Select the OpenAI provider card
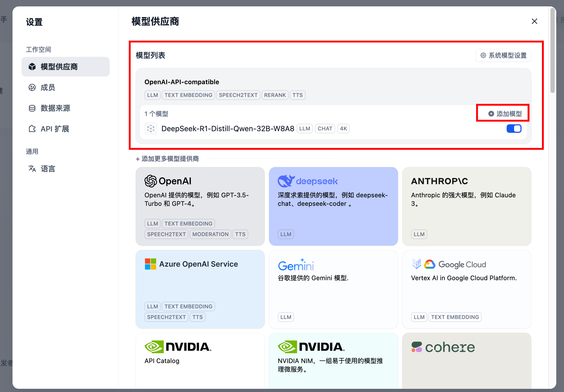564x392 pixels. point(200,206)
